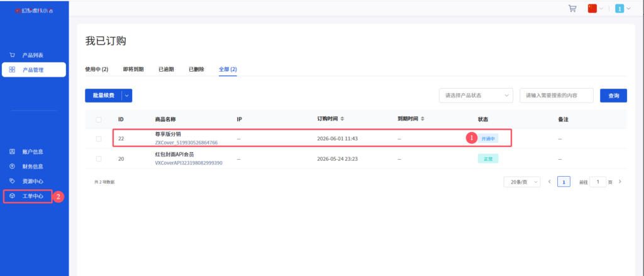Open the 请选择产品状态 dropdown
644x276 pixels.
(476, 96)
